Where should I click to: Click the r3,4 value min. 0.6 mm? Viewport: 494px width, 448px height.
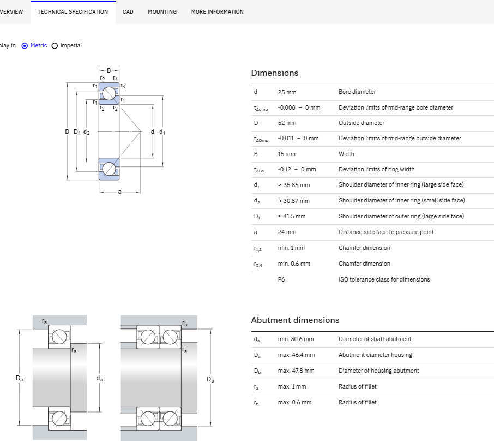coord(294,264)
